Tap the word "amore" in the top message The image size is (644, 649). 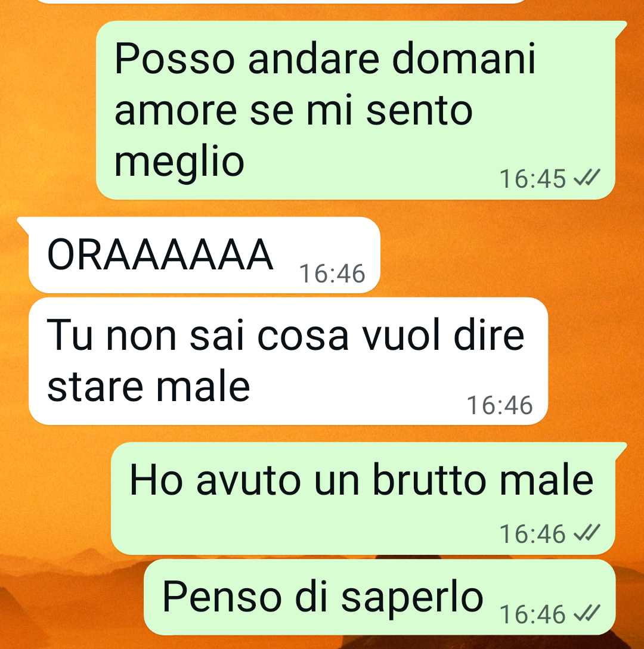[175, 111]
